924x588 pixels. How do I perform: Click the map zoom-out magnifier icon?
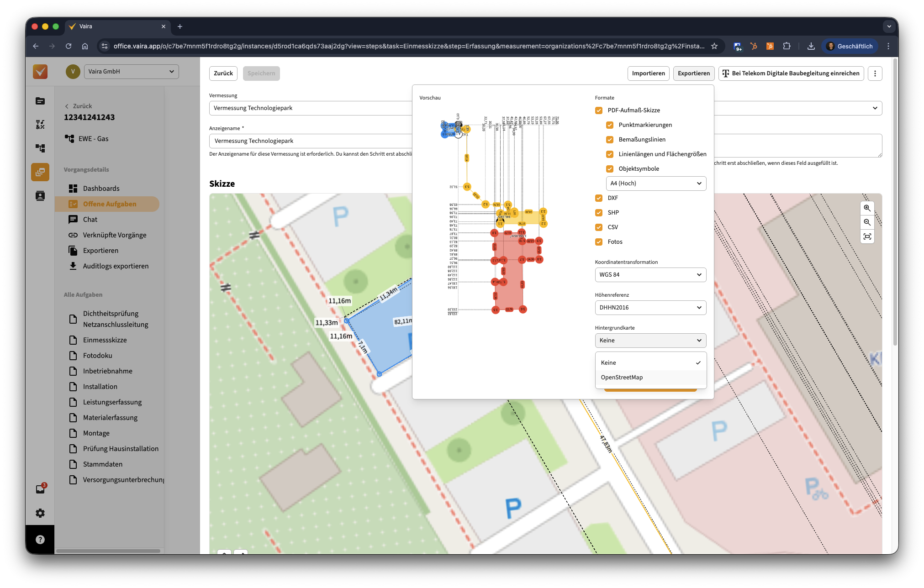866,222
